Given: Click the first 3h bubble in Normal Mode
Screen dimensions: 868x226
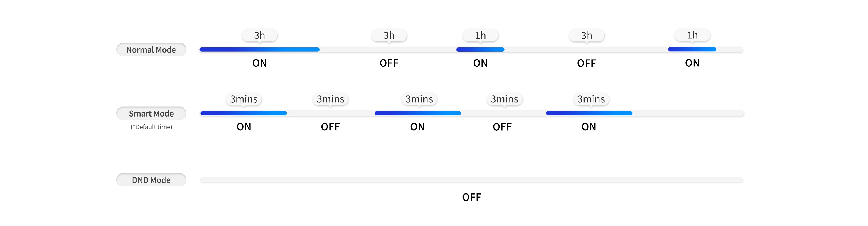Looking at the screenshot, I should pos(260,35).
